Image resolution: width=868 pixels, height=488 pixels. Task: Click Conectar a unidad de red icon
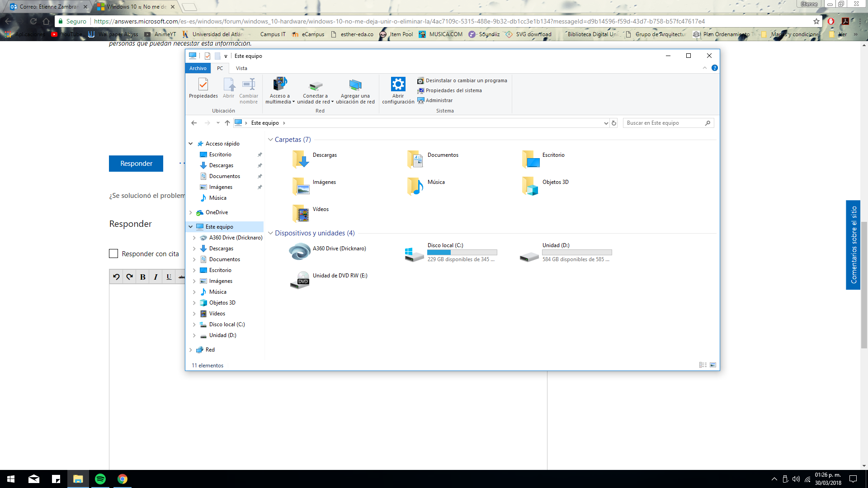[315, 85]
